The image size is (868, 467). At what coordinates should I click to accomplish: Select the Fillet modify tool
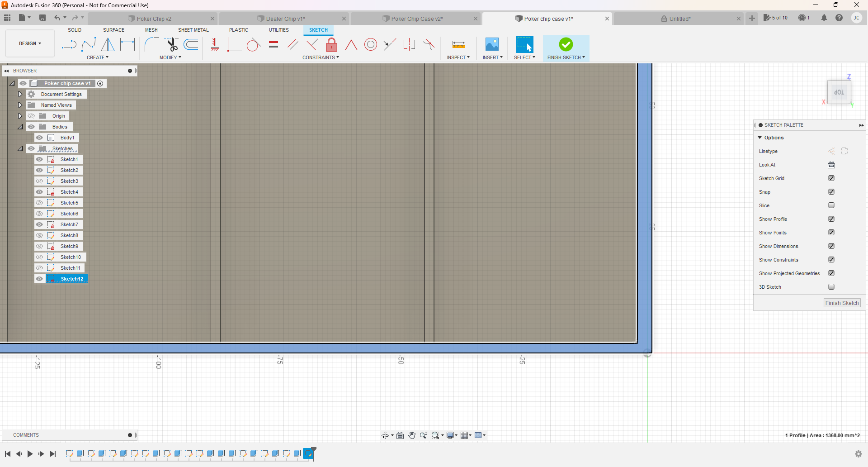coord(151,44)
